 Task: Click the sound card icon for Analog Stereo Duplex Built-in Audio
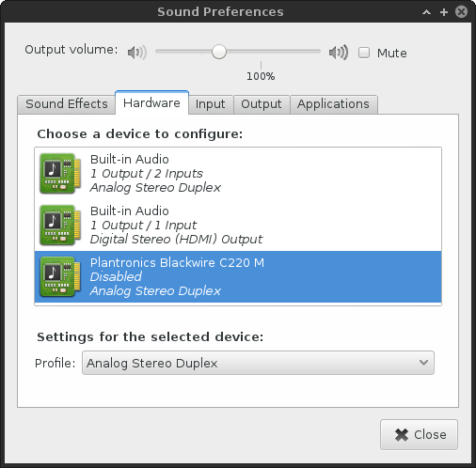pyautogui.click(x=60, y=173)
